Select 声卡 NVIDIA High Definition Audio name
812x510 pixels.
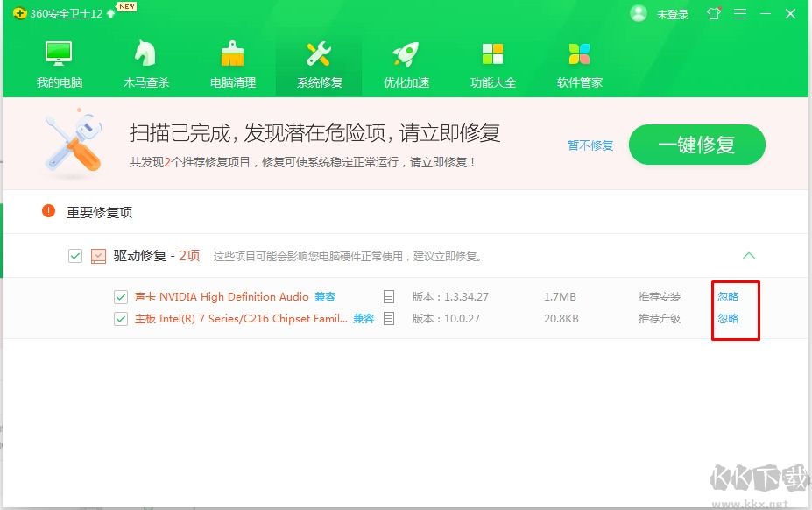pyautogui.click(x=222, y=297)
